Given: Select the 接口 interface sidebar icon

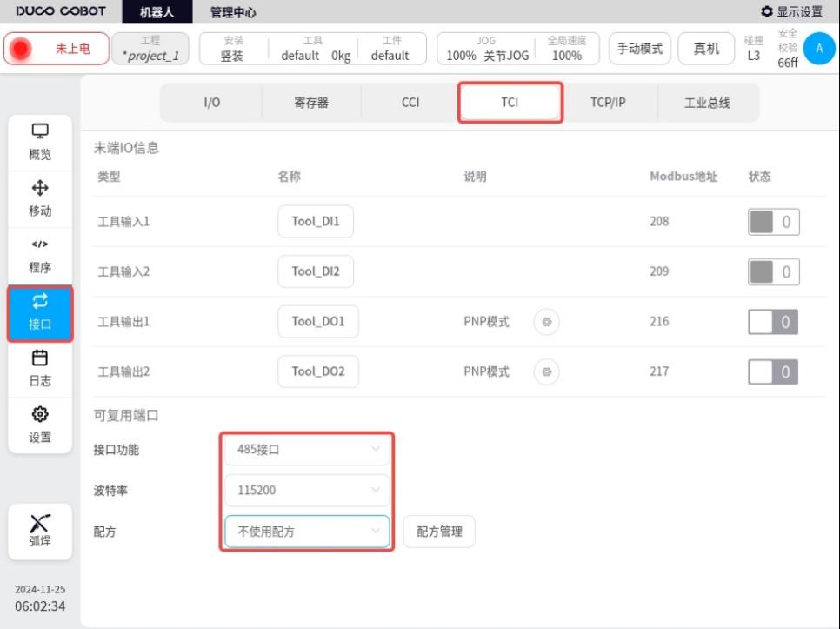Looking at the screenshot, I should click(x=40, y=312).
